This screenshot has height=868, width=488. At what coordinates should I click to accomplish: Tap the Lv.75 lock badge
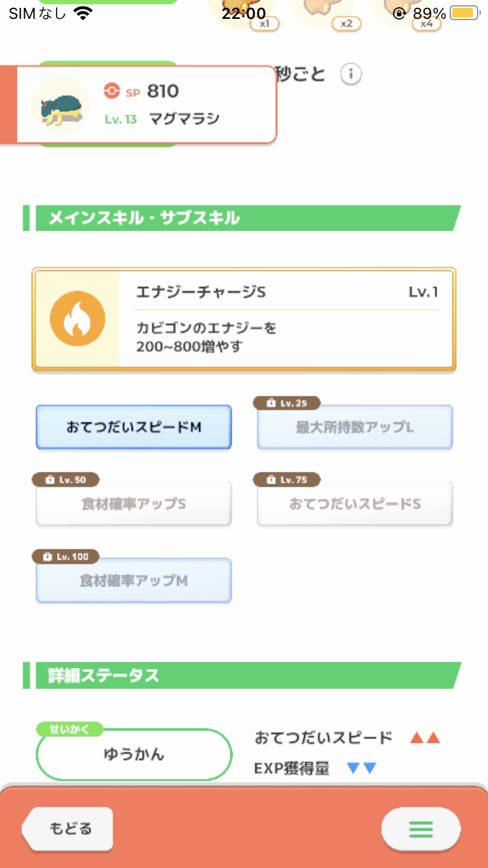tap(286, 480)
